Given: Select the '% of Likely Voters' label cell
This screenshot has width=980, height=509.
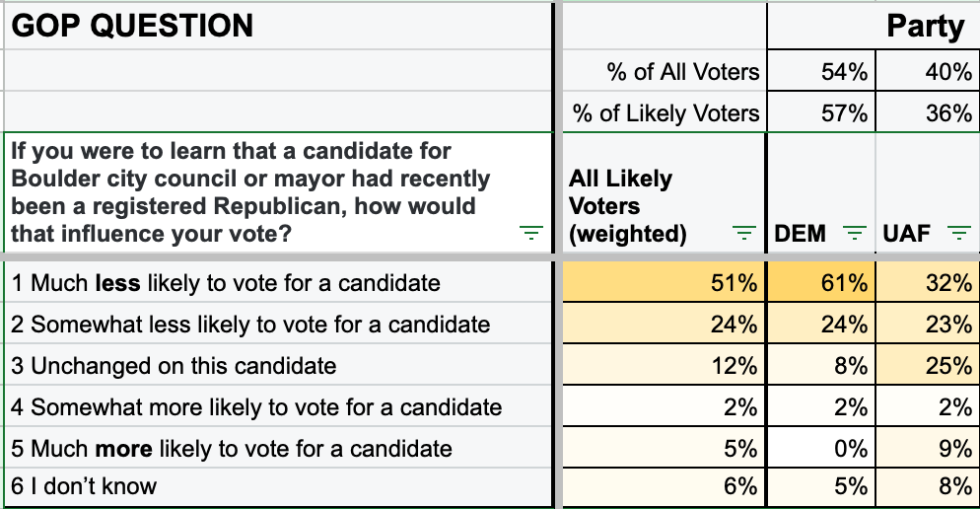Looking at the screenshot, I should point(665,112).
